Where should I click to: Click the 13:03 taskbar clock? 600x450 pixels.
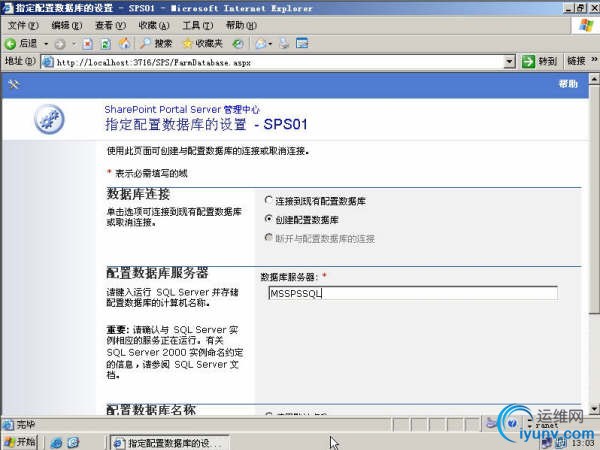(583, 443)
